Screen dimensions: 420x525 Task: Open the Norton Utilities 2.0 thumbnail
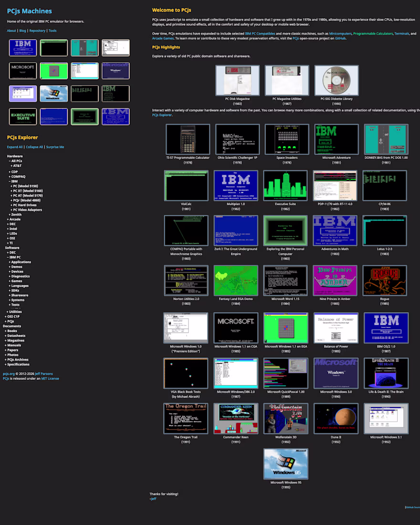point(186,281)
